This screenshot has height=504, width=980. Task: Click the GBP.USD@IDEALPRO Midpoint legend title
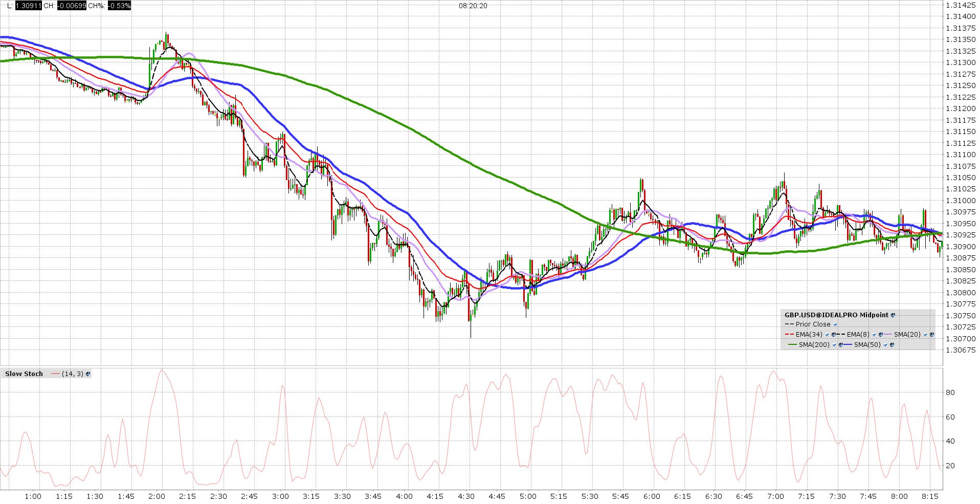tap(836, 315)
